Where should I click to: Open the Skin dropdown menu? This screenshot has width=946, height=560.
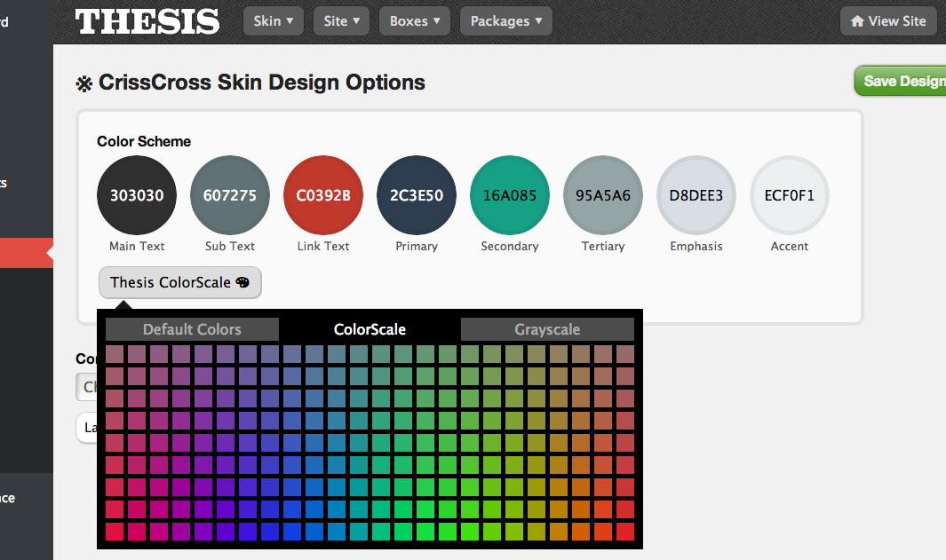[273, 20]
